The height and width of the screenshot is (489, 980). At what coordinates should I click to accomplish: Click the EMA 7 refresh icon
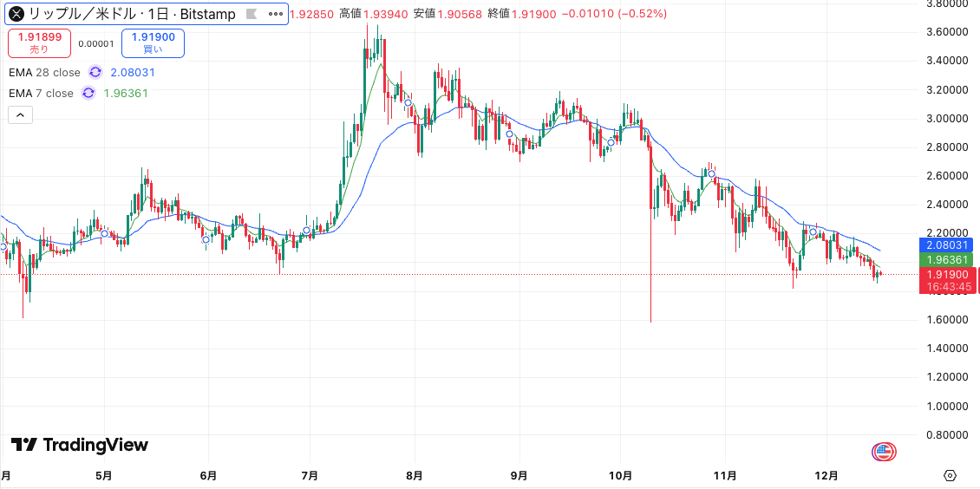click(88, 94)
